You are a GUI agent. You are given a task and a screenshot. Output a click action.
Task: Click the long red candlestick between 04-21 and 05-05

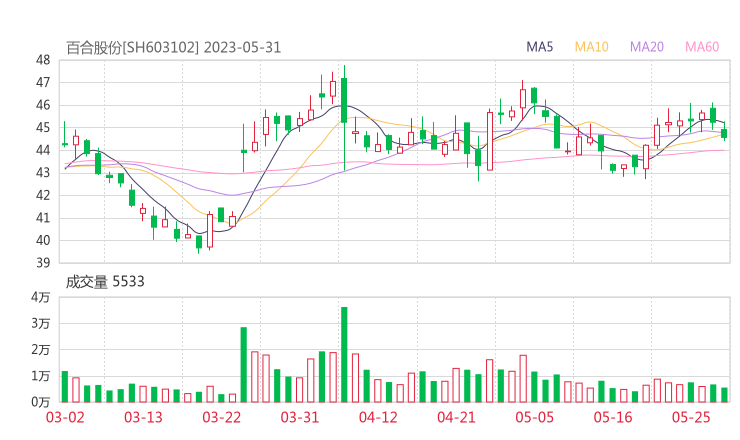[x=490, y=141]
